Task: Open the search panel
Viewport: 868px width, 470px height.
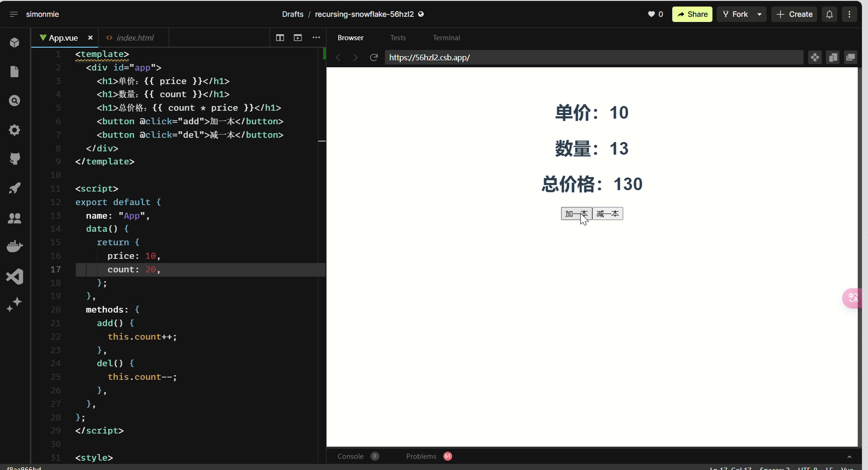Action: point(15,100)
